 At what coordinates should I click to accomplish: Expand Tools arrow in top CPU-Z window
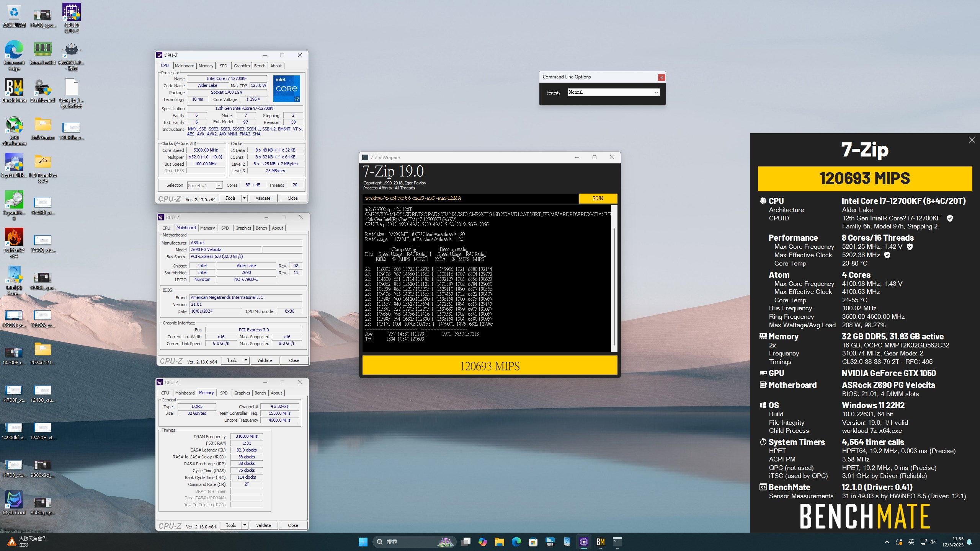244,198
